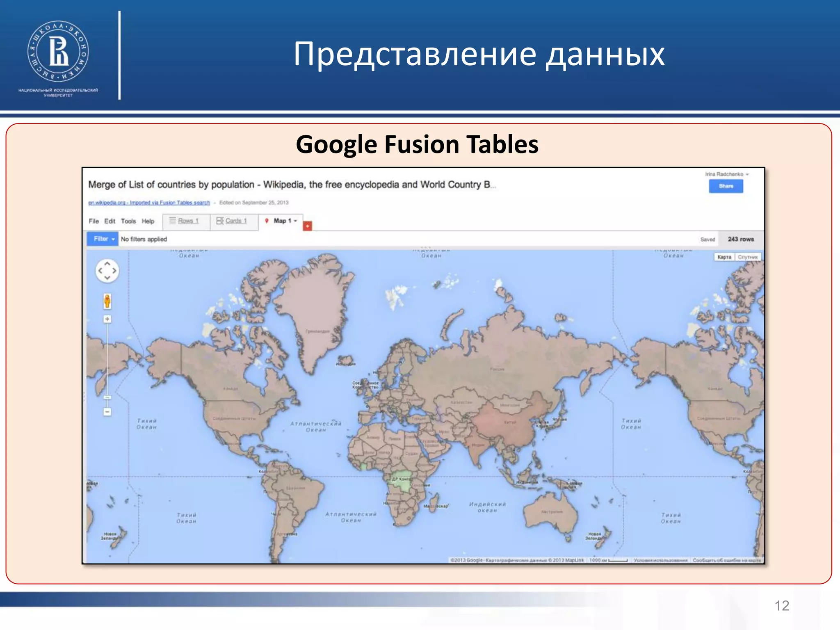840x630 pixels.
Task: Add a new tab with red plus button
Action: point(307,226)
